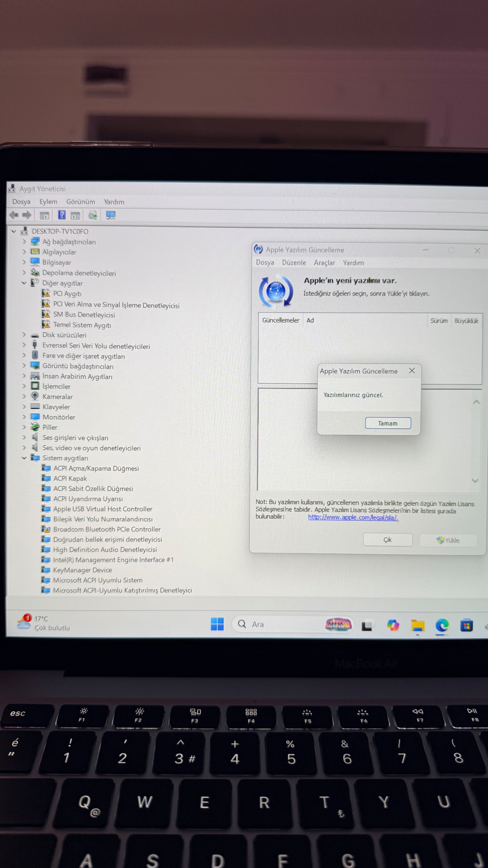Click the Güncellemeler column header
The width and height of the screenshot is (488, 868).
tap(281, 320)
